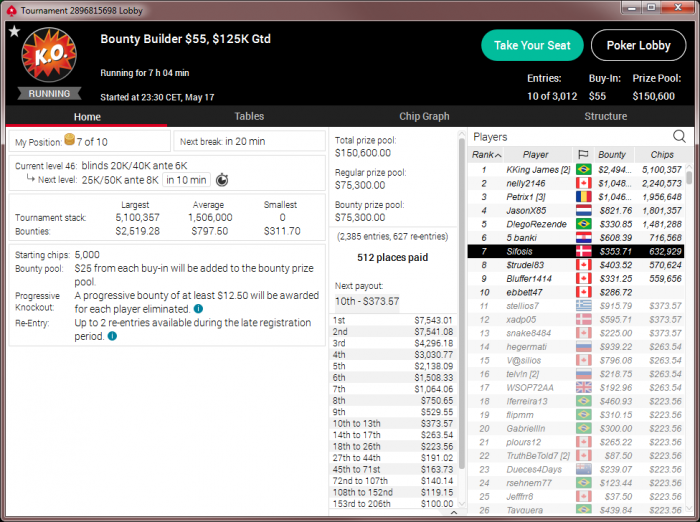
Task: Click the flag column header icon
Action: 583,155
